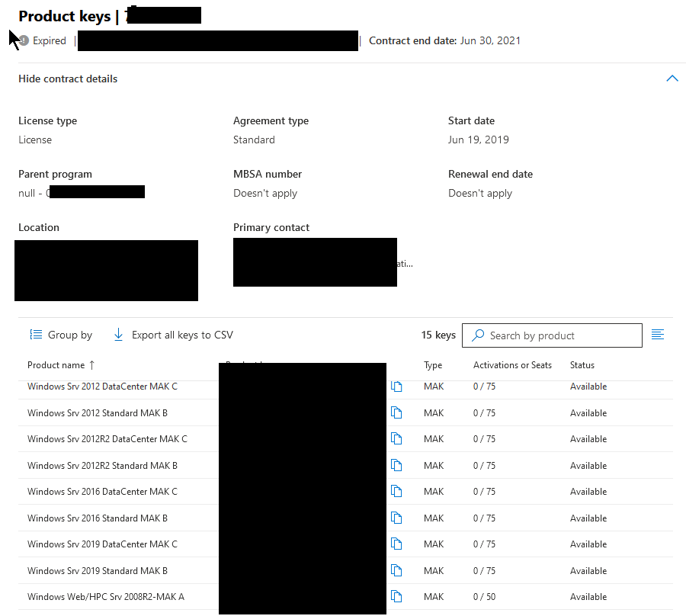
Task: Copy the Windows Srv 2012R2 Standard MAK B key
Action: point(396,465)
